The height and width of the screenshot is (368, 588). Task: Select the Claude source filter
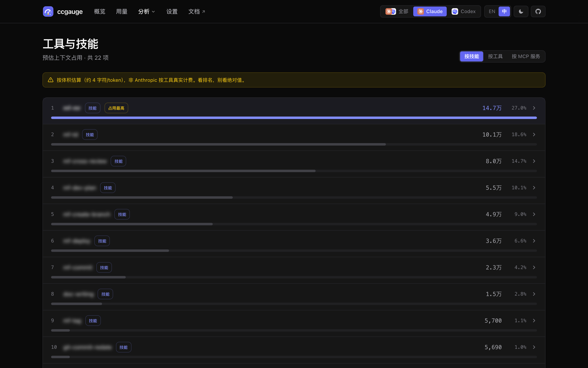pos(430,11)
